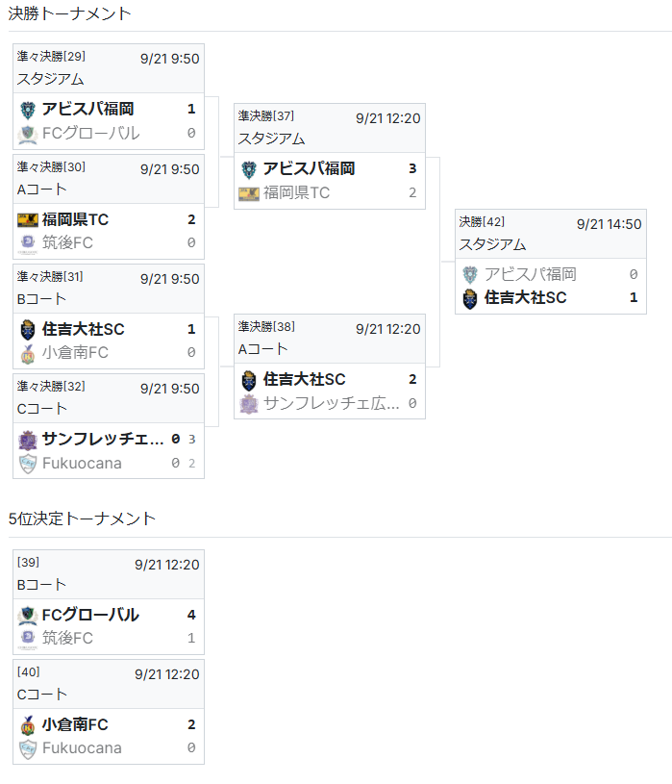The width and height of the screenshot is (672, 784).
Task: Click the 住吉大社SC crest in quarterfinal 31
Action: pos(28,329)
